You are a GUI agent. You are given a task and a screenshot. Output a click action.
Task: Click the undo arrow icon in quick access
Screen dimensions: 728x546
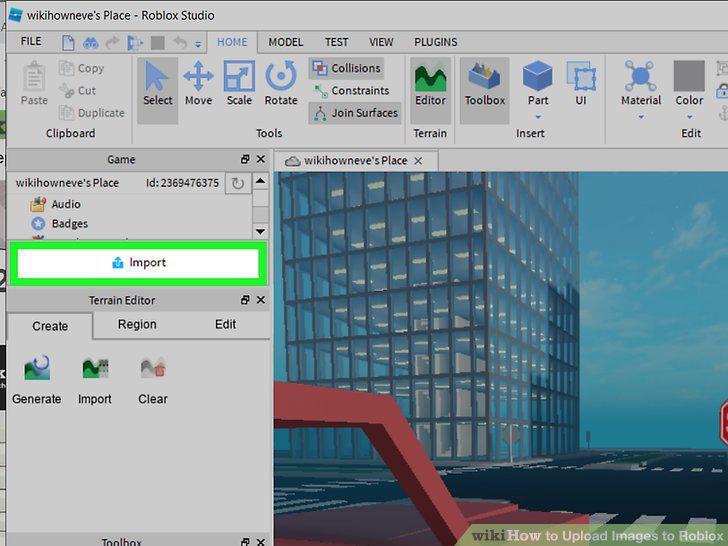(180, 43)
